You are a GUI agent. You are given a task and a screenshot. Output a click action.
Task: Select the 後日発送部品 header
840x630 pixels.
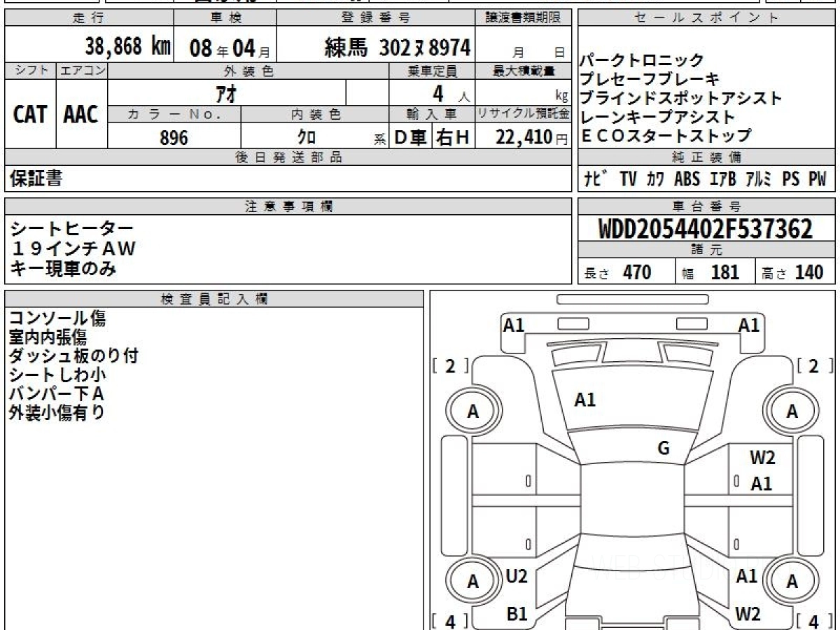pyautogui.click(x=288, y=157)
